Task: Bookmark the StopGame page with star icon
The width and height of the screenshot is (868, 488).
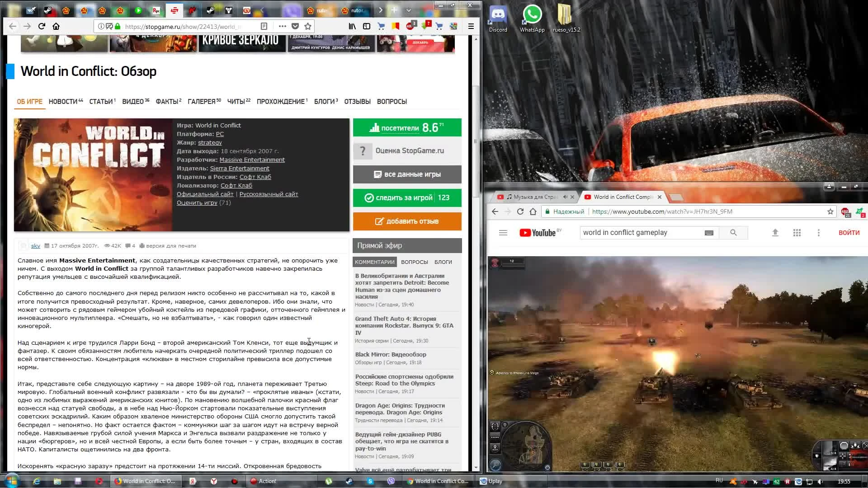Action: pos(308,26)
